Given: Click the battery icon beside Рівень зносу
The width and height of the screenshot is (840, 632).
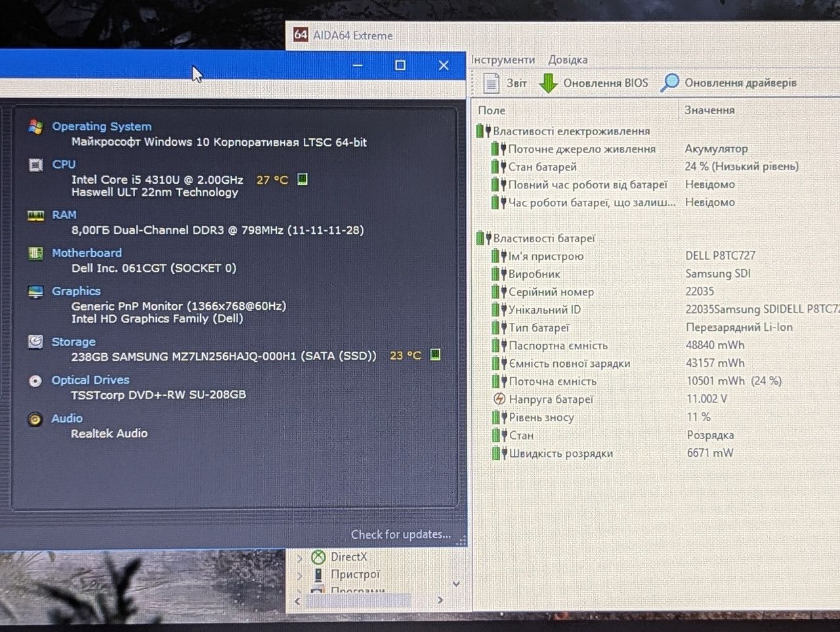Looking at the screenshot, I should tap(499, 417).
